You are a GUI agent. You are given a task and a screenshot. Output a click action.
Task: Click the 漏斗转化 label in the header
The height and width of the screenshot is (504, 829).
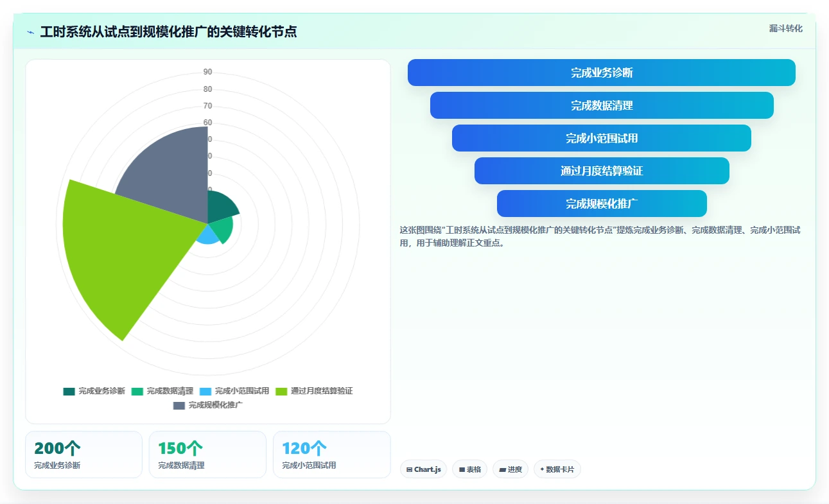(x=786, y=28)
